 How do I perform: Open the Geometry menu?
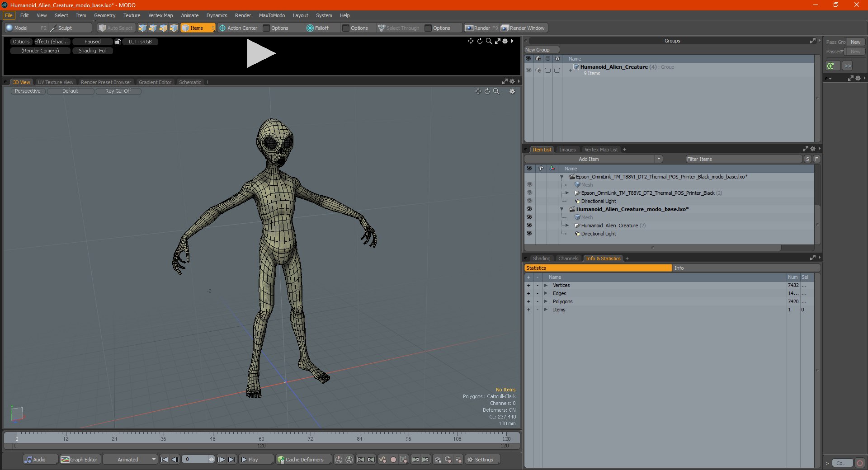point(104,15)
